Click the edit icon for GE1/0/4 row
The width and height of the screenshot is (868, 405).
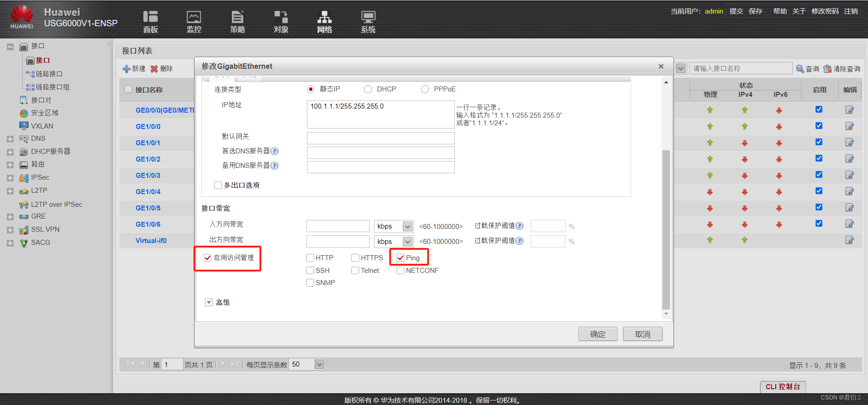pyautogui.click(x=849, y=191)
